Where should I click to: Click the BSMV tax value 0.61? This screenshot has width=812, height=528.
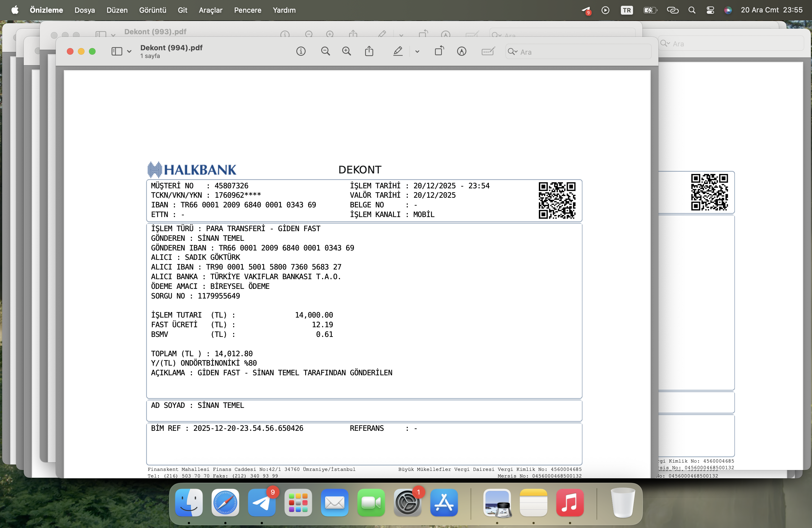[x=325, y=334]
